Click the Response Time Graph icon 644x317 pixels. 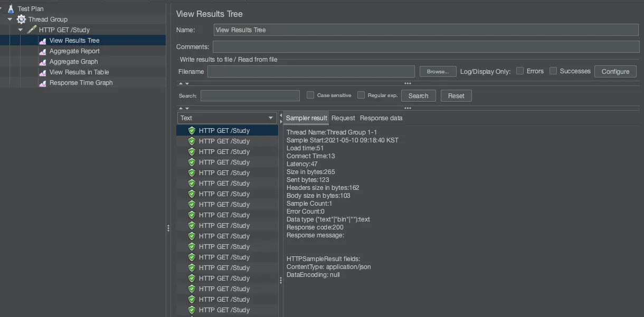click(x=42, y=83)
